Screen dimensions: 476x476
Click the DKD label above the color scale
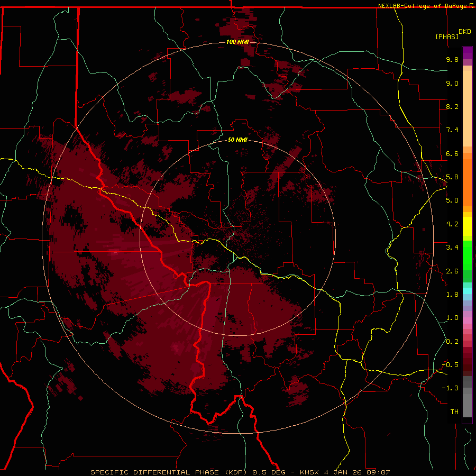465,32
